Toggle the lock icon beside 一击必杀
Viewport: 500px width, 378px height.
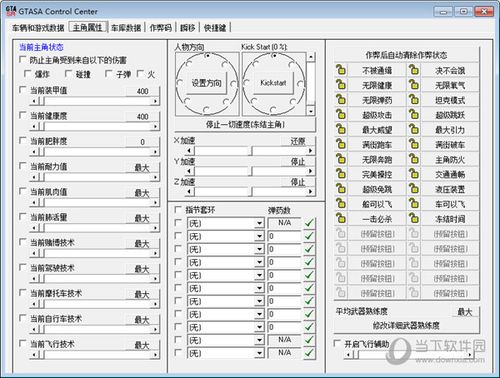click(341, 219)
